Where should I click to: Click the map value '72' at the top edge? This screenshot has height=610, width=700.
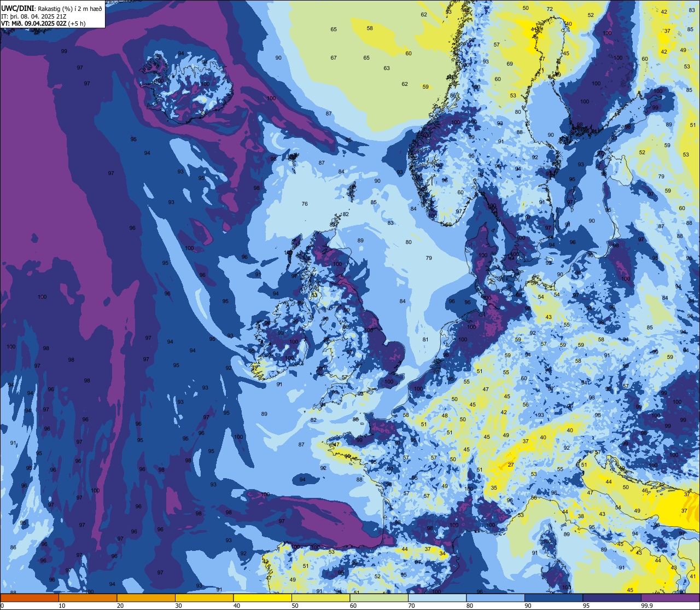(x=550, y=9)
